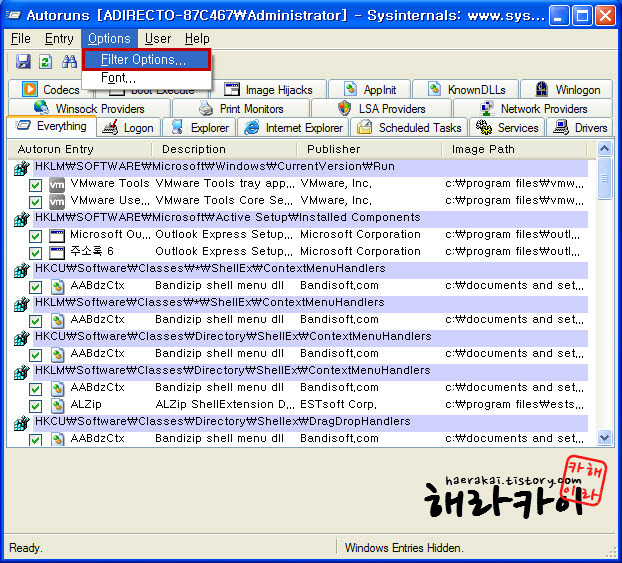Click the Active Setup Installed Components registry icon

[22, 219]
